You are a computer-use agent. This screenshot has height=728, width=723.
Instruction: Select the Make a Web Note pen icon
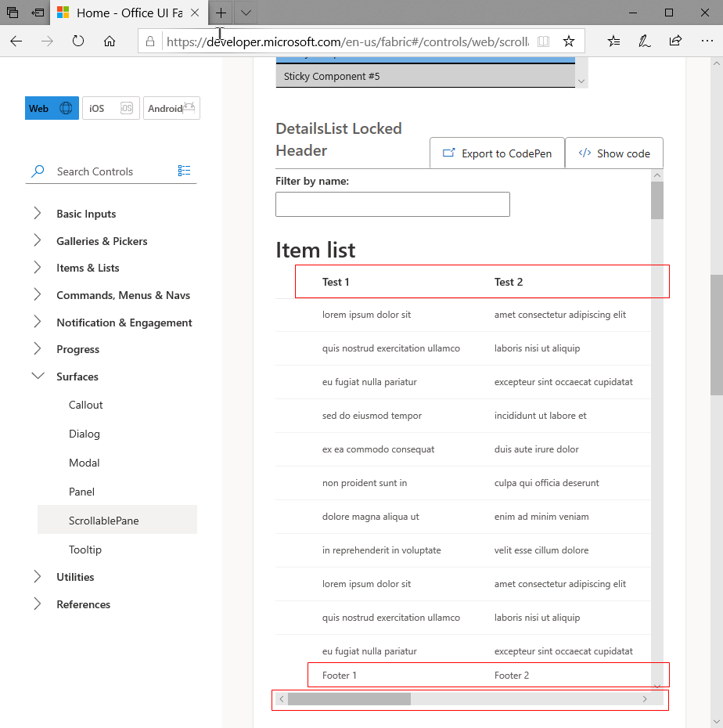click(x=644, y=41)
